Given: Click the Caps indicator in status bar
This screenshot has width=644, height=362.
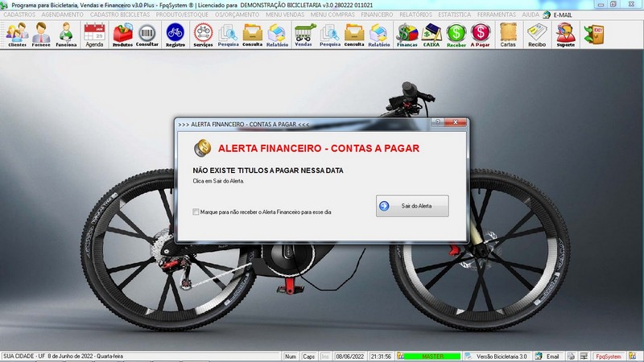Looking at the screenshot, I should point(308,356).
